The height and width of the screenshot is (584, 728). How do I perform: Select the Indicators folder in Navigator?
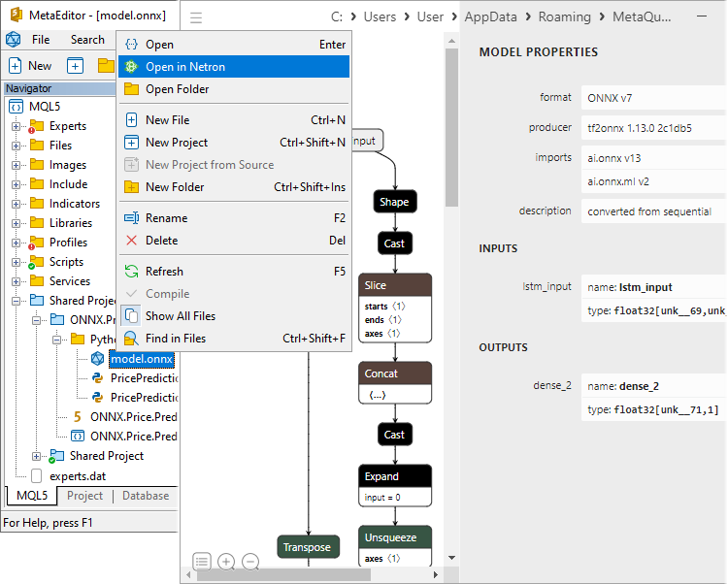[x=75, y=204]
